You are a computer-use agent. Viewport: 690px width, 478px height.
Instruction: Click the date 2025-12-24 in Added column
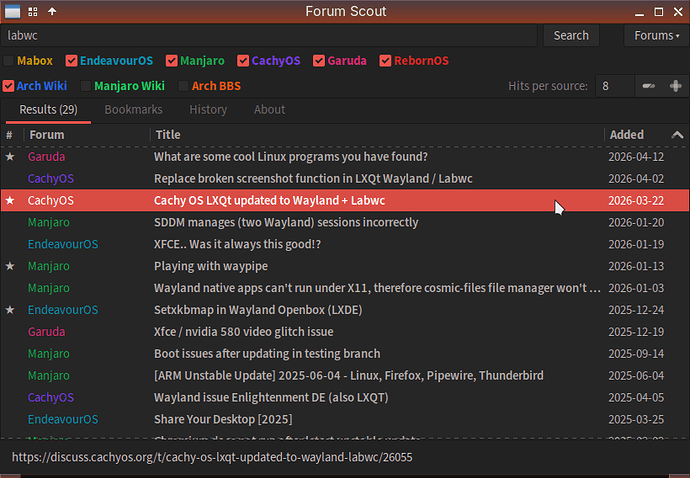point(636,310)
